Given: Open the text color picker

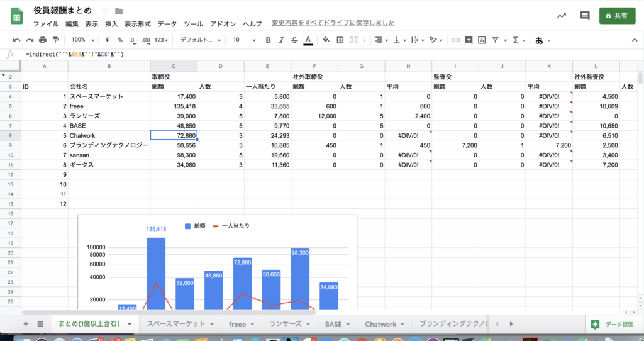Looking at the screenshot, I should [x=308, y=40].
